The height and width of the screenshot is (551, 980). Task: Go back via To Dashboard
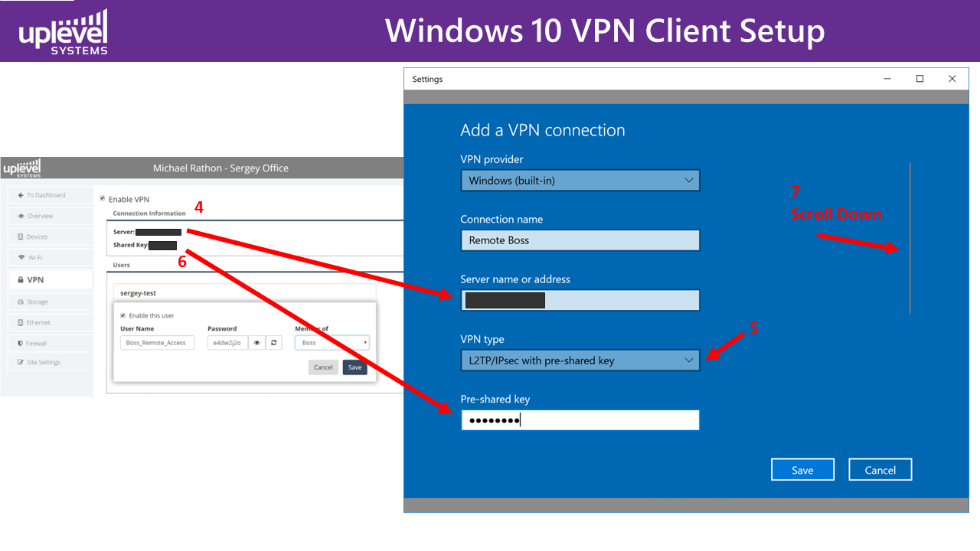click(x=51, y=195)
